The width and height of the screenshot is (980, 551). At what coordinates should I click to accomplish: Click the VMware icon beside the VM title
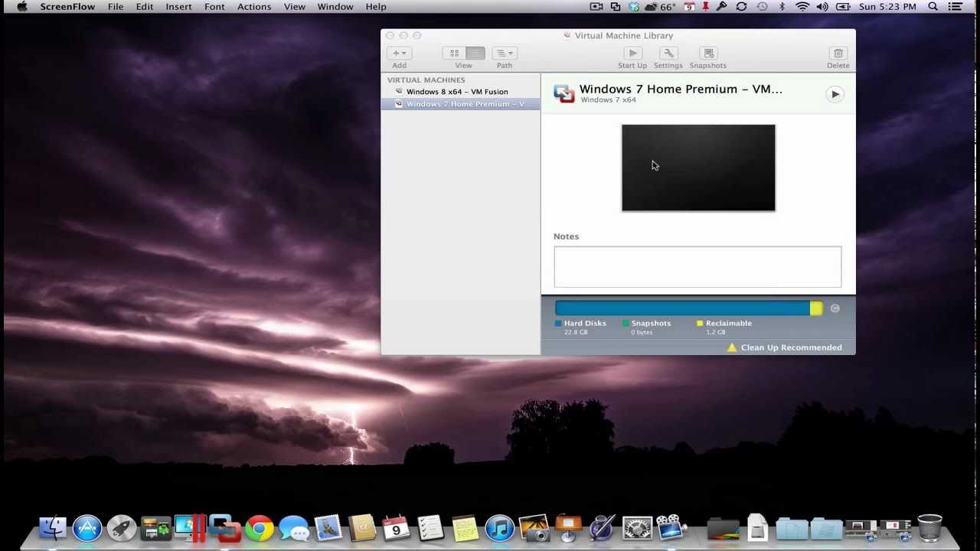[564, 93]
